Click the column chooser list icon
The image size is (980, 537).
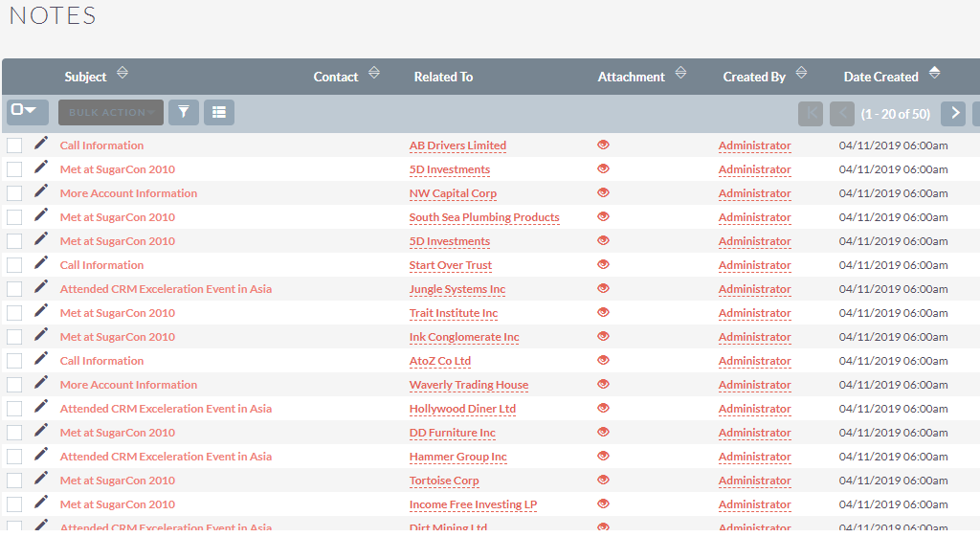pyautogui.click(x=218, y=113)
